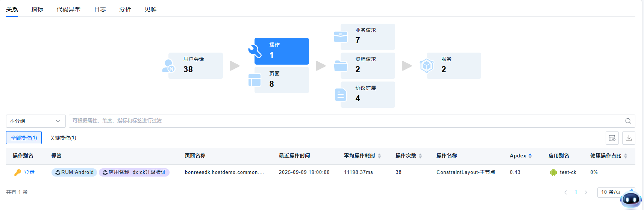Viewport: 644px width, 210px height.
Task: Select the 全部操作(1) filter toggle
Action: point(24,138)
